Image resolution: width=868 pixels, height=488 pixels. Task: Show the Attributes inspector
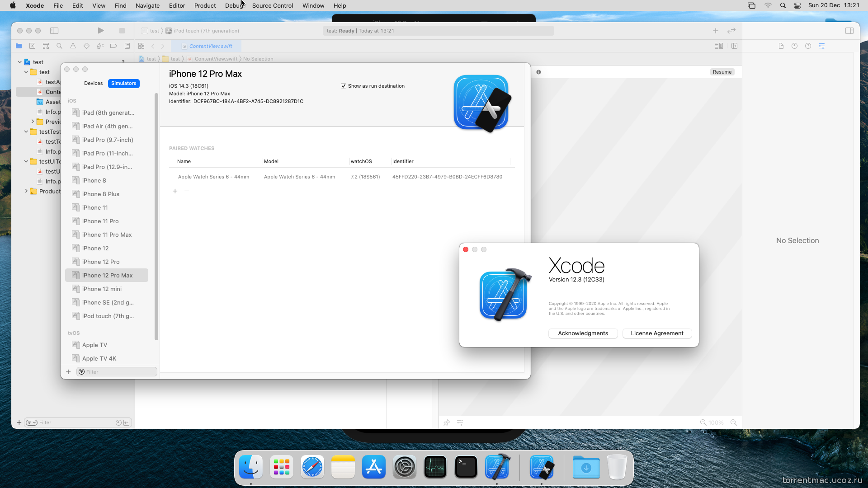821,46
